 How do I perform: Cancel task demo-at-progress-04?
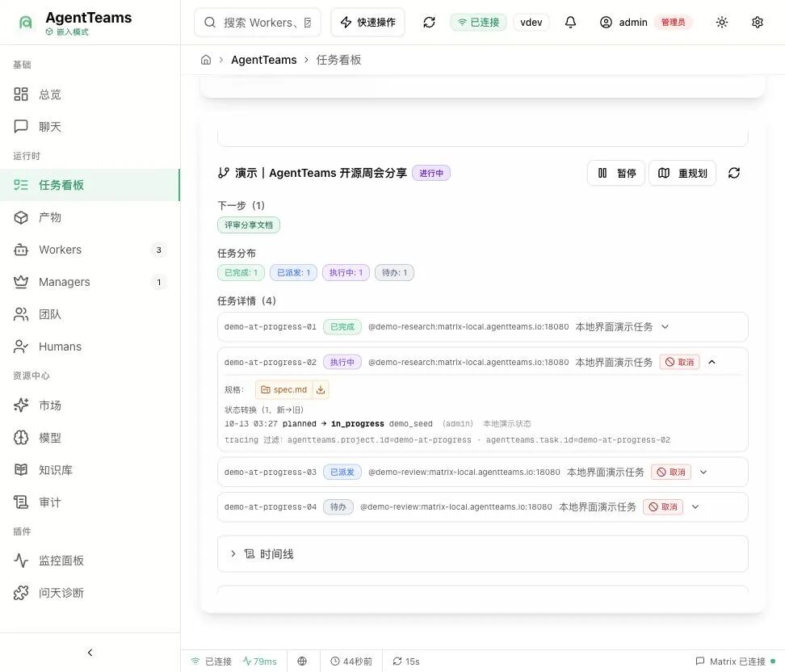pos(663,506)
